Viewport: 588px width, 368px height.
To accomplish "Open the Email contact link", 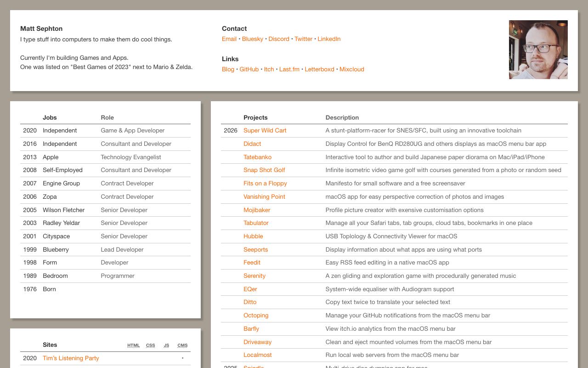I will pyautogui.click(x=229, y=39).
